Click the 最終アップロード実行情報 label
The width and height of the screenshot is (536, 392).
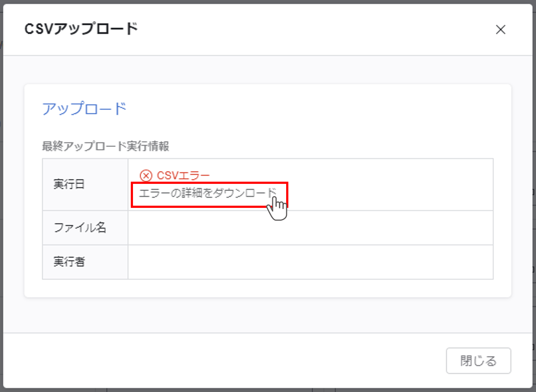pos(105,146)
